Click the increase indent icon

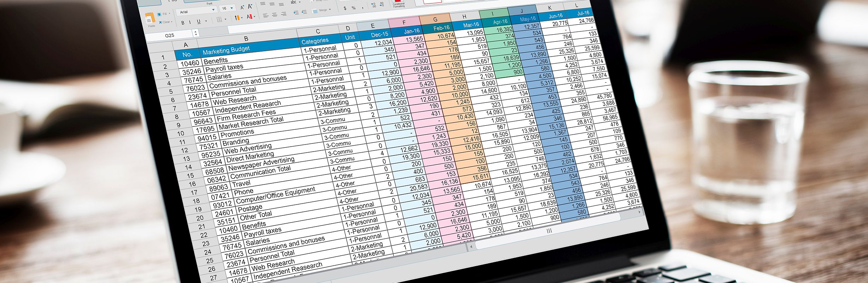304,12
